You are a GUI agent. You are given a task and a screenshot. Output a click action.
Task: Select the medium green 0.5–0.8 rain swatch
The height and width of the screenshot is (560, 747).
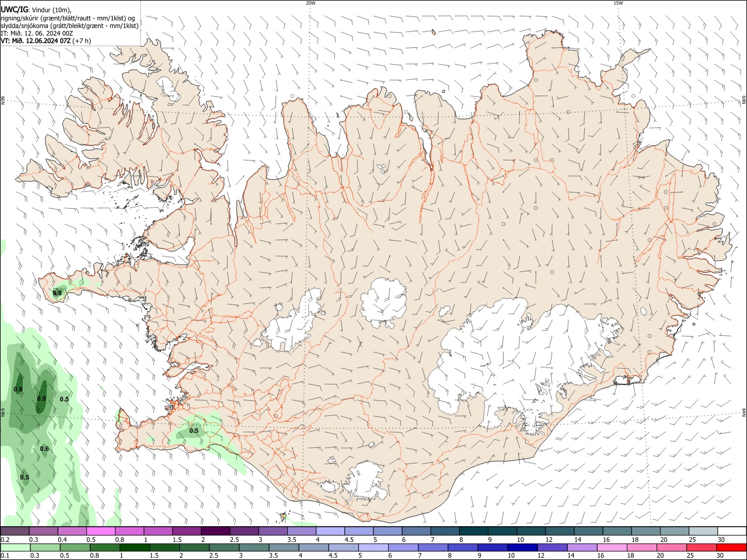pos(75,548)
